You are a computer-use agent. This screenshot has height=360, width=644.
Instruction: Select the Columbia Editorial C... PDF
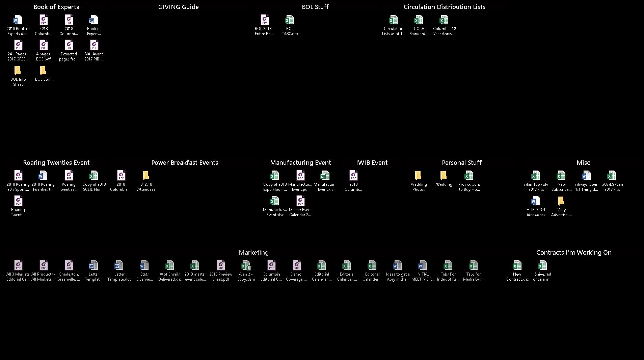271,271
